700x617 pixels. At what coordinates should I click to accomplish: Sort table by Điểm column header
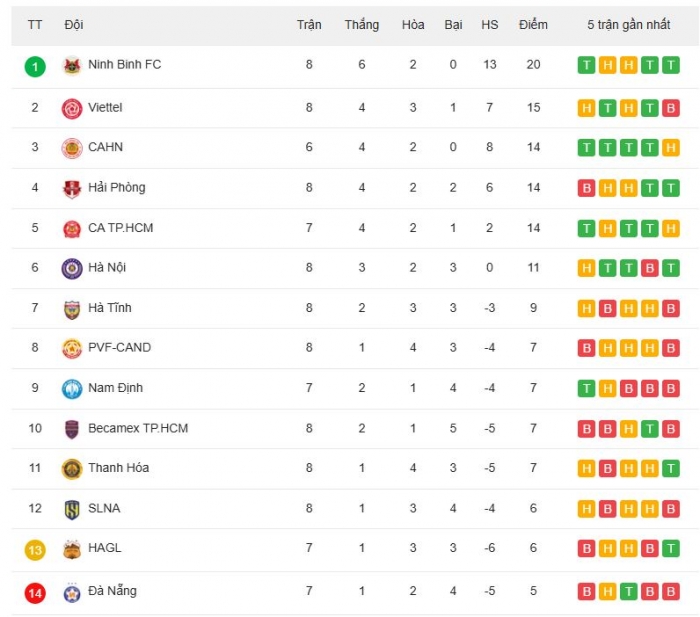(x=533, y=24)
